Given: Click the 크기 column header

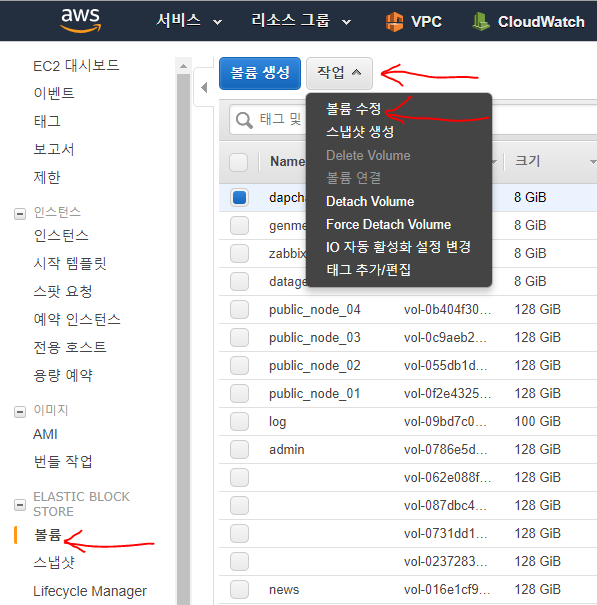Looking at the screenshot, I should (x=527, y=161).
